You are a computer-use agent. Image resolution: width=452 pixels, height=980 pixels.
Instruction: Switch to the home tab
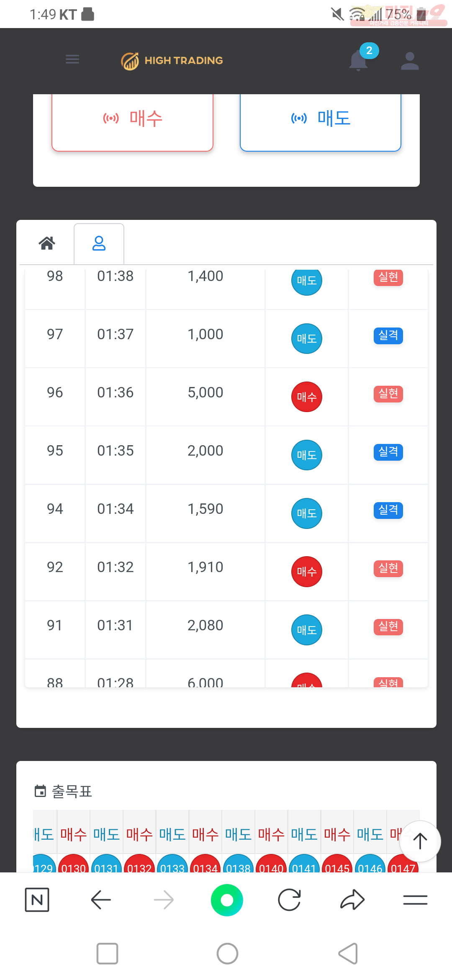(47, 243)
